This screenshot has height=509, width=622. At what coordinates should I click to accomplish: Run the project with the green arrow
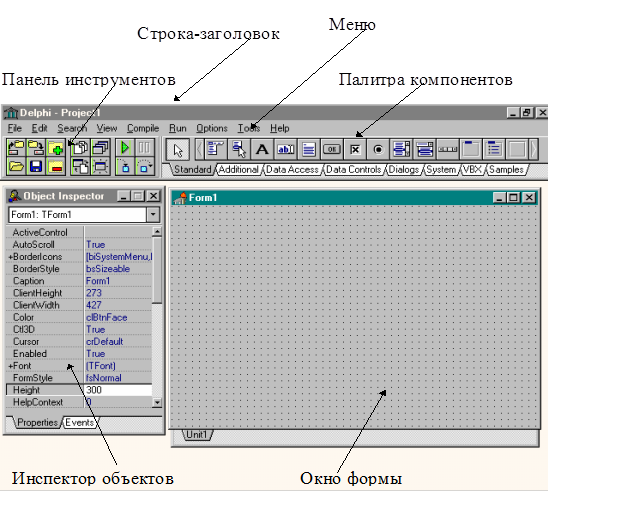point(125,148)
